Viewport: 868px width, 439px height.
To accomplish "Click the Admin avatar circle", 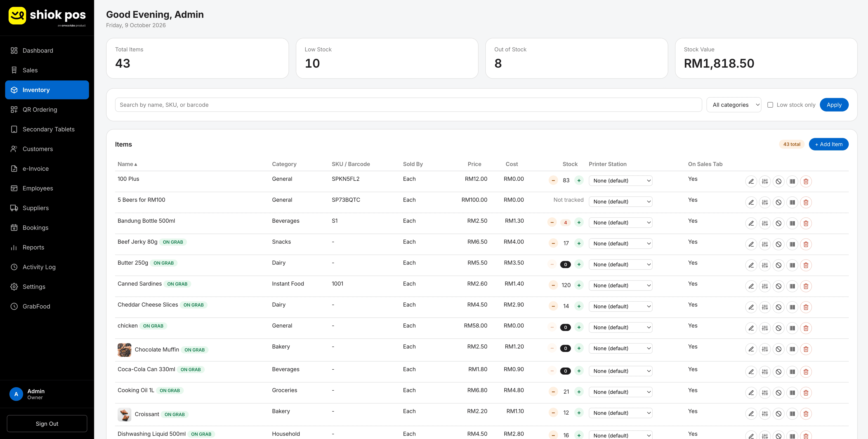I will (16, 394).
